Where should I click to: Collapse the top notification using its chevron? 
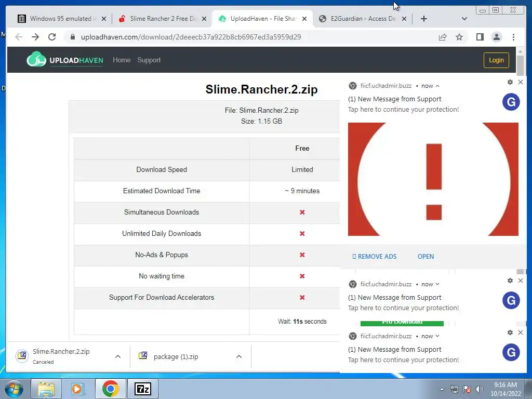coord(437,86)
